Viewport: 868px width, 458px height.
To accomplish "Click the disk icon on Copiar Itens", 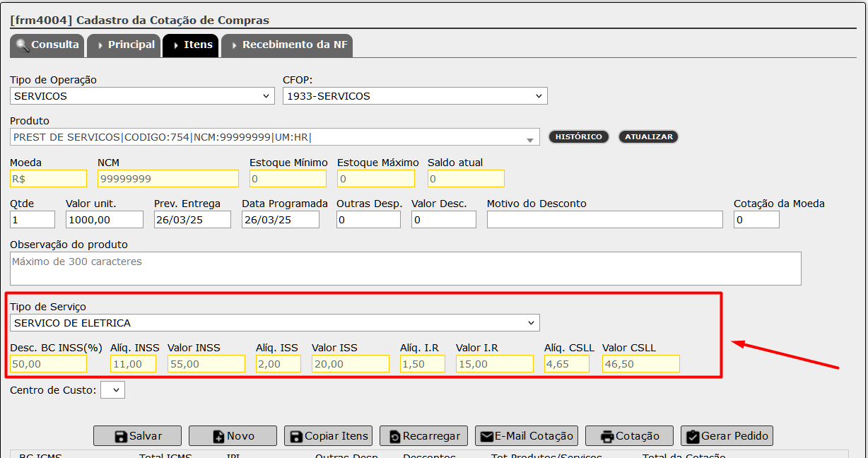I will (296, 436).
